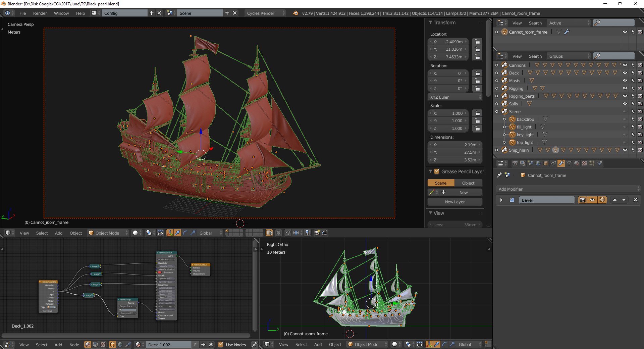Remove the Bevel modifier with X
Image resolution: width=644 pixels, height=349 pixels.
coord(635,200)
